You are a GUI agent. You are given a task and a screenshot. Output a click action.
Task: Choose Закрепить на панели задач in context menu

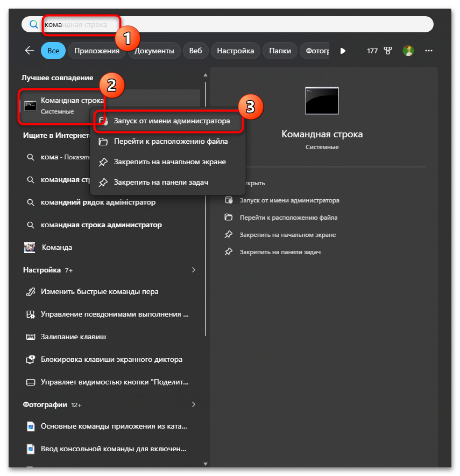pos(168,182)
